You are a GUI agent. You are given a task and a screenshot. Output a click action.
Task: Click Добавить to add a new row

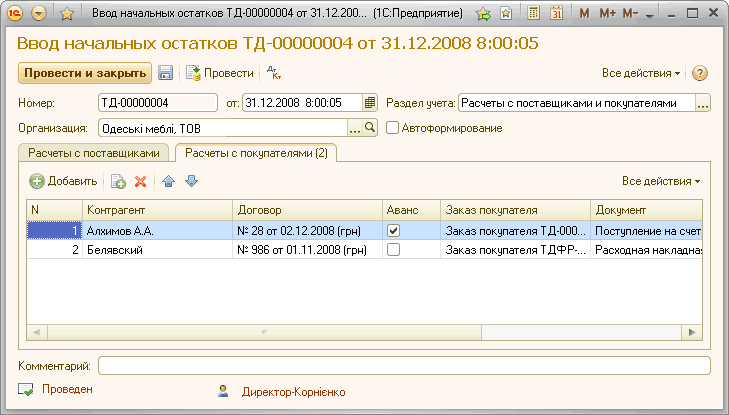pyautogui.click(x=64, y=181)
